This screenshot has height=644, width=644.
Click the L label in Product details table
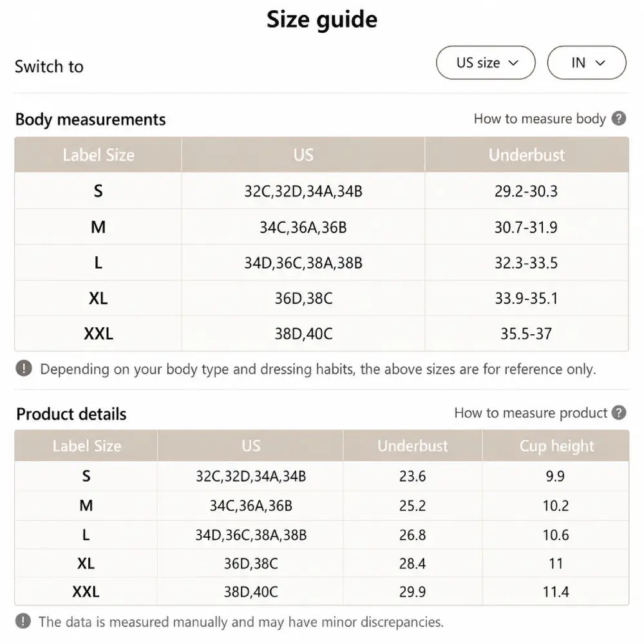[x=86, y=535]
